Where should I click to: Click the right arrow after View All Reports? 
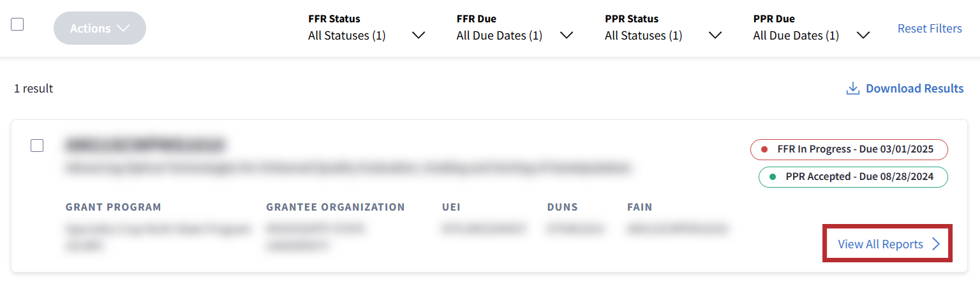936,244
